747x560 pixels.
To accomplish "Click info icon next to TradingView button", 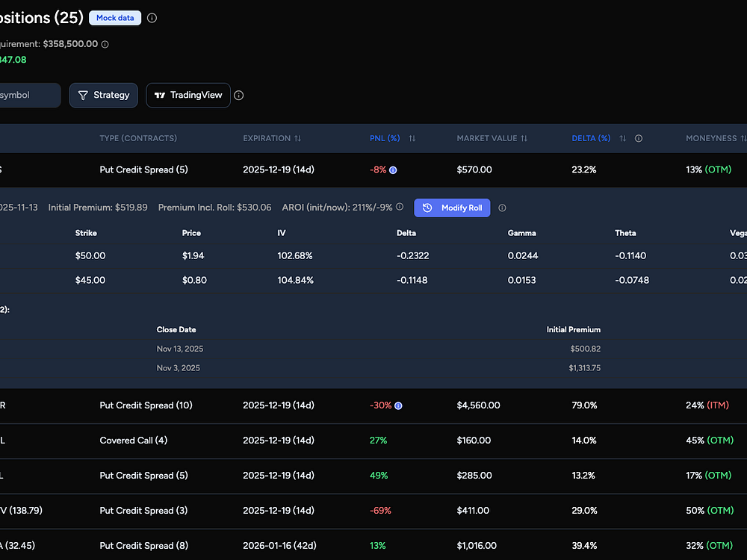I will [x=239, y=96].
